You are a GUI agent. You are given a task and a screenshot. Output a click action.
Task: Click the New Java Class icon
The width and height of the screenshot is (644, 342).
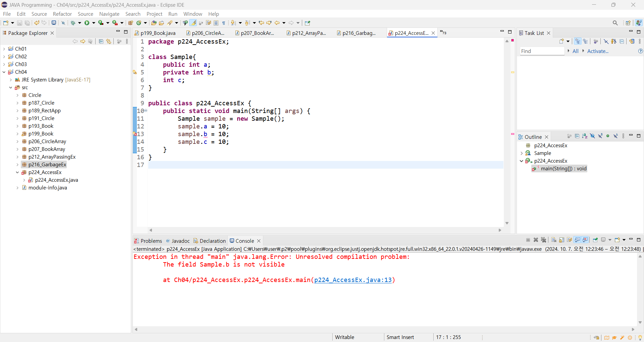(139, 23)
